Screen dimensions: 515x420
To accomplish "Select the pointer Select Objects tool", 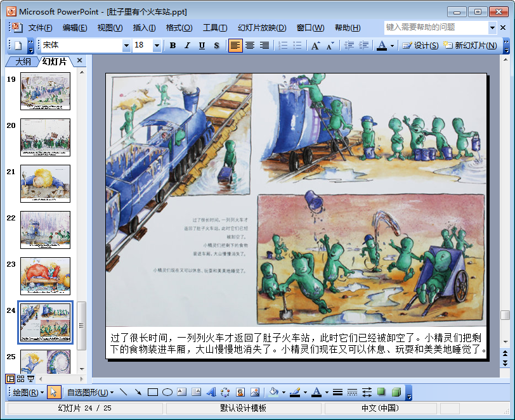I will coord(54,392).
